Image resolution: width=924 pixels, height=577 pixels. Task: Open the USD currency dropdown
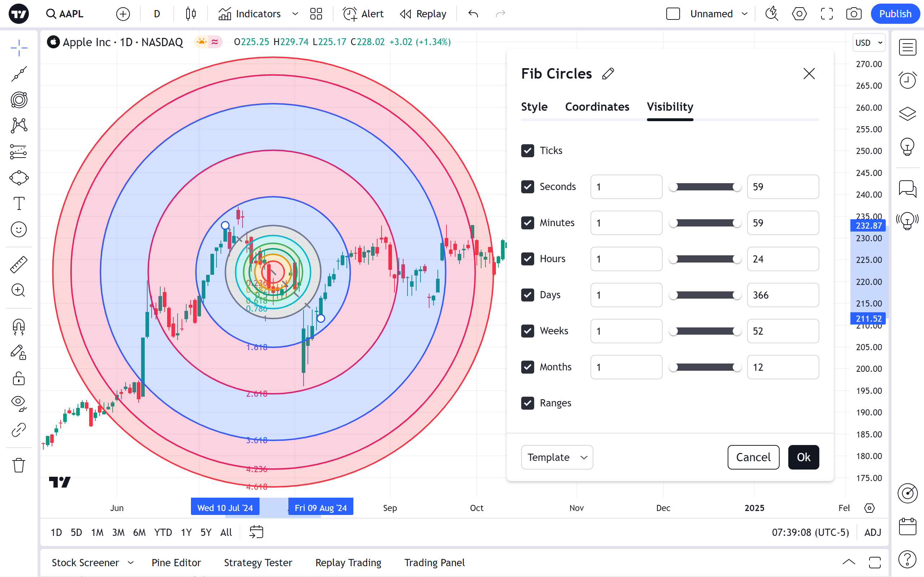(869, 43)
